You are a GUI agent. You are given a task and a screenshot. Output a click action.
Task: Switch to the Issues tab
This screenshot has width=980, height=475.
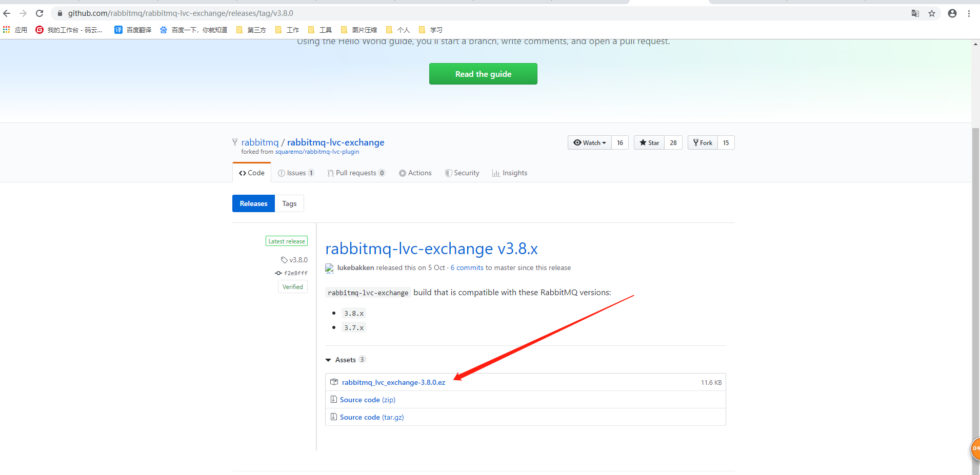(296, 173)
